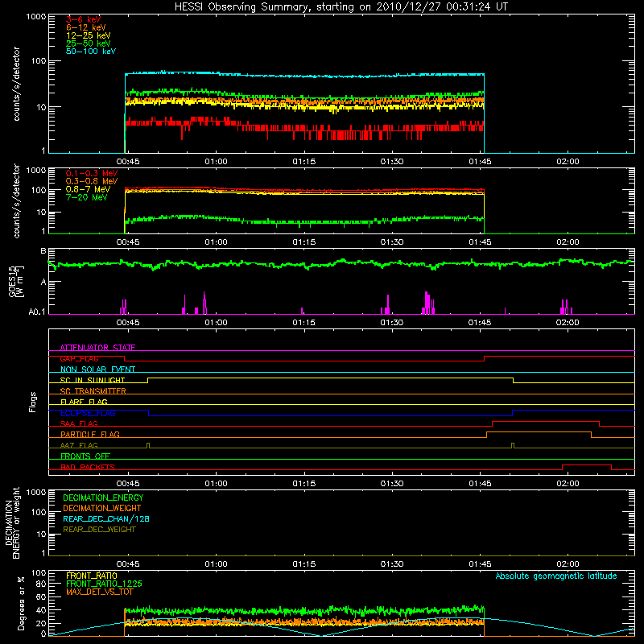Click the FRONTS_OFF flag label
644x644 pixels.
[x=85, y=456]
